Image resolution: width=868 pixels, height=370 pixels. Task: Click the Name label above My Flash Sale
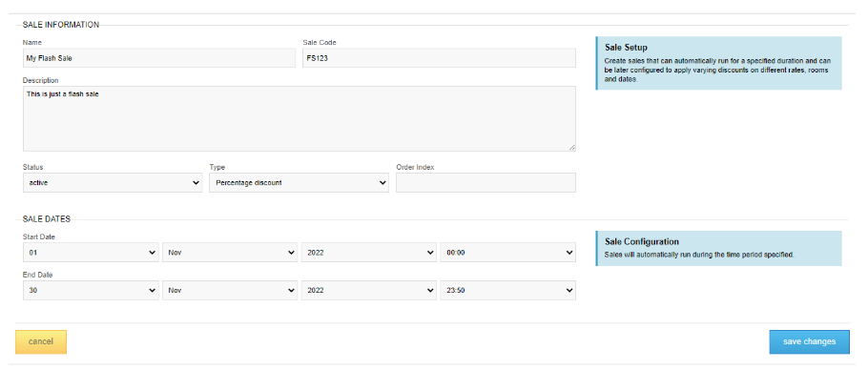[x=32, y=43]
